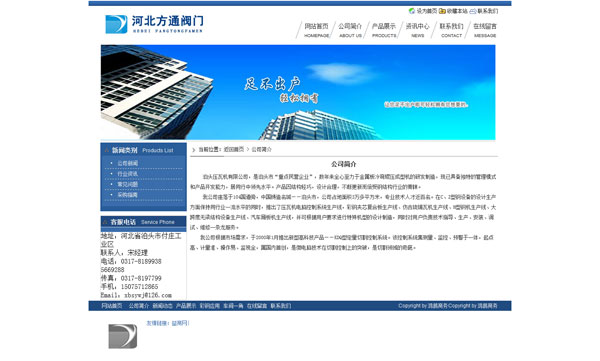
Task: Click the blue Hebei Fangtong logo icon
Action: coord(116,24)
